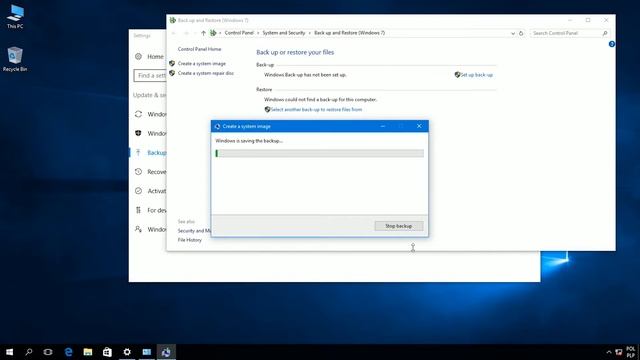Expand address bar history dropdown
640x360 pixels.
[513, 33]
